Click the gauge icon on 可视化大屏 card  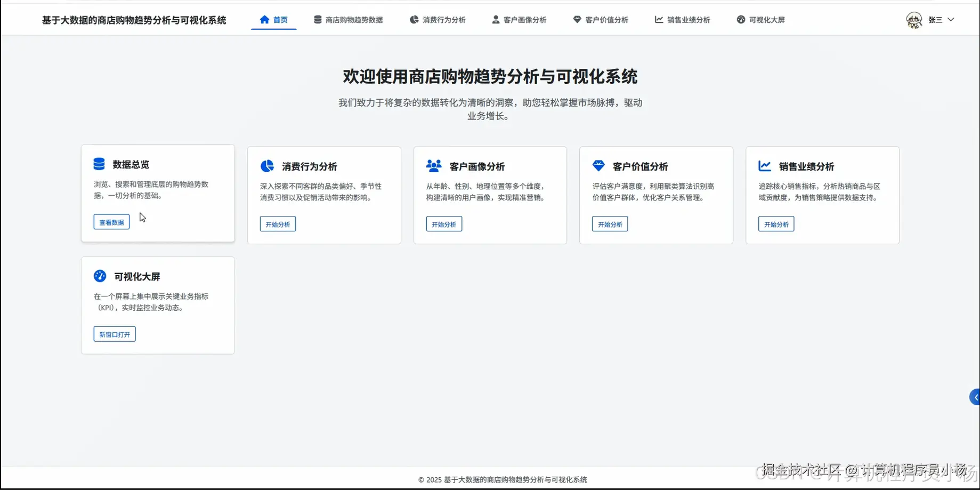[x=100, y=276]
